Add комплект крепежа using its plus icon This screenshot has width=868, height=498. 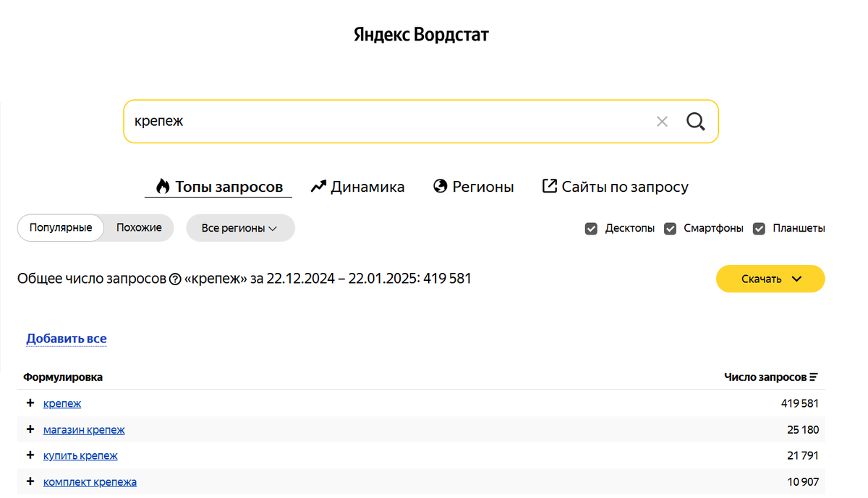[x=30, y=481]
